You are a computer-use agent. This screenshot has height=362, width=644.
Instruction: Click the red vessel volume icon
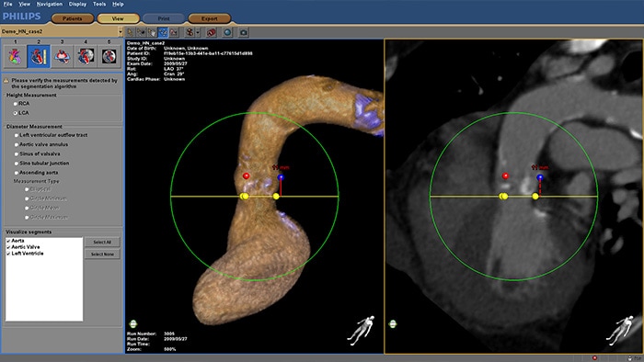tap(211, 32)
